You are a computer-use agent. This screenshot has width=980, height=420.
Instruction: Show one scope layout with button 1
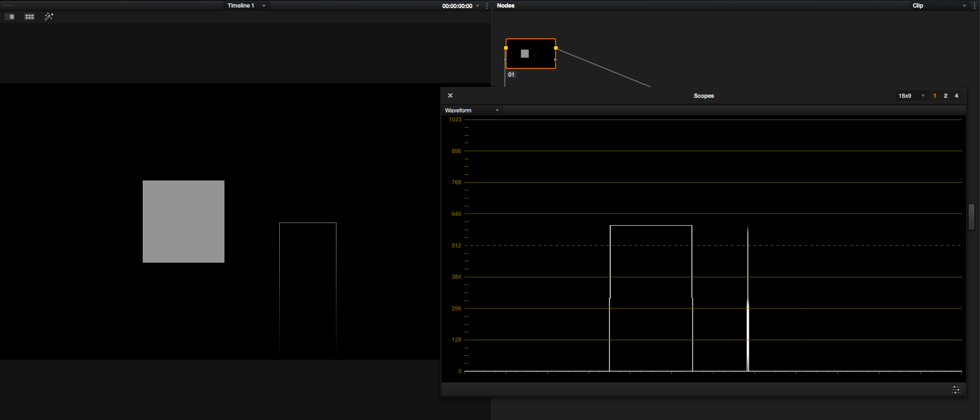pos(935,95)
